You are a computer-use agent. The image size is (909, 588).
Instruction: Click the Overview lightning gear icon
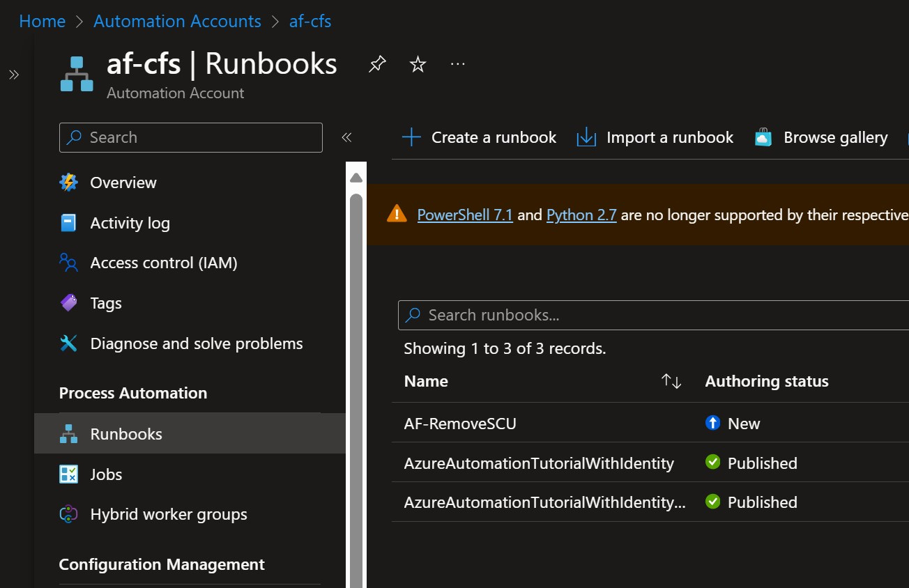pyautogui.click(x=68, y=183)
